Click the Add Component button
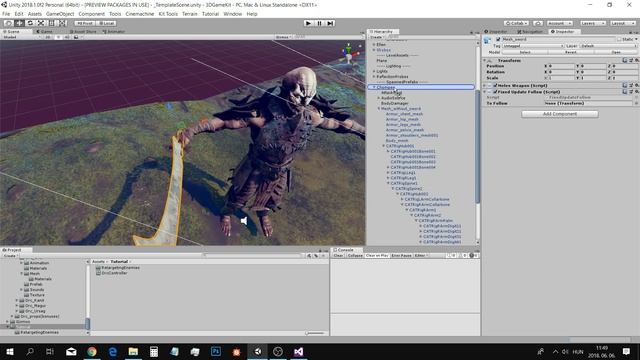The image size is (640, 360). coord(560,114)
